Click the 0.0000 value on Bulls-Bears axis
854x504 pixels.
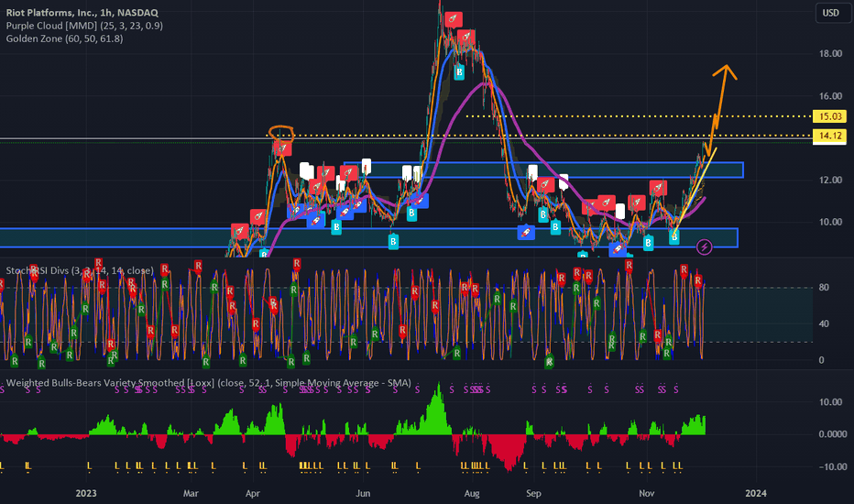(833, 434)
